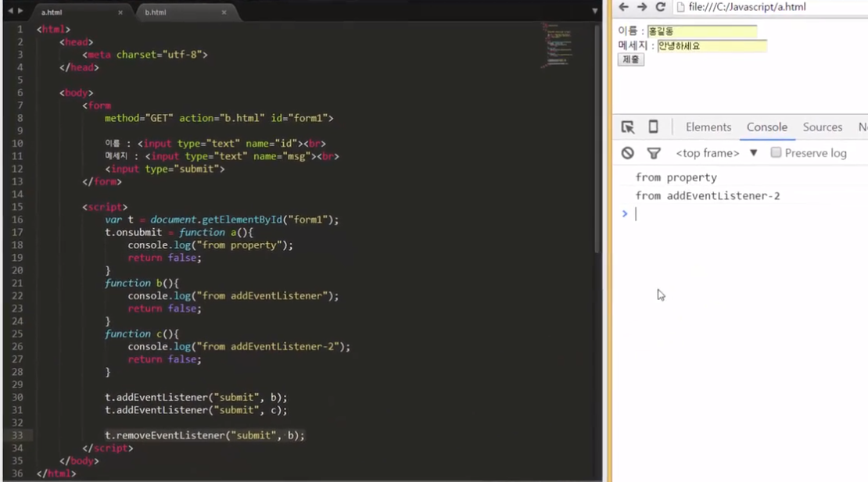Reload the page in browser

coord(660,7)
